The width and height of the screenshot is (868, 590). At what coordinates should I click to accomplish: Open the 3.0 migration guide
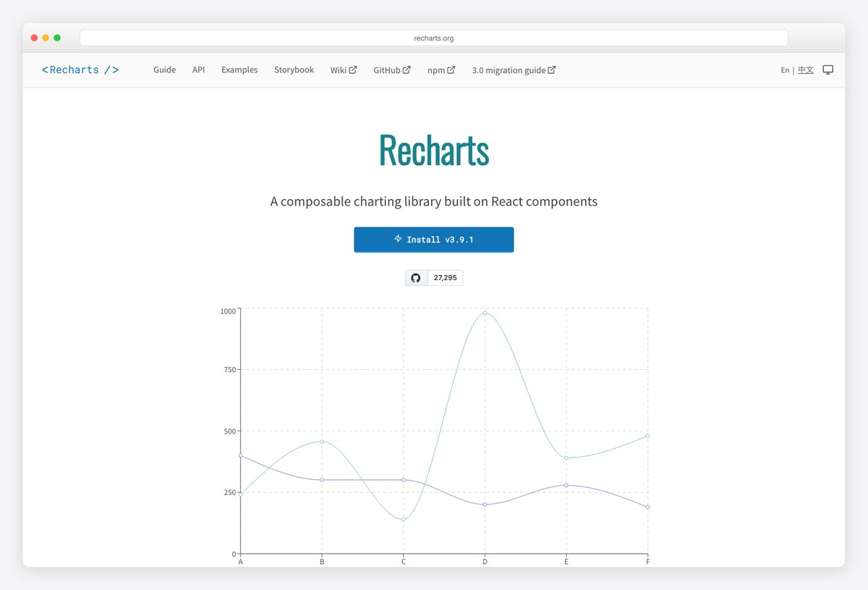514,70
